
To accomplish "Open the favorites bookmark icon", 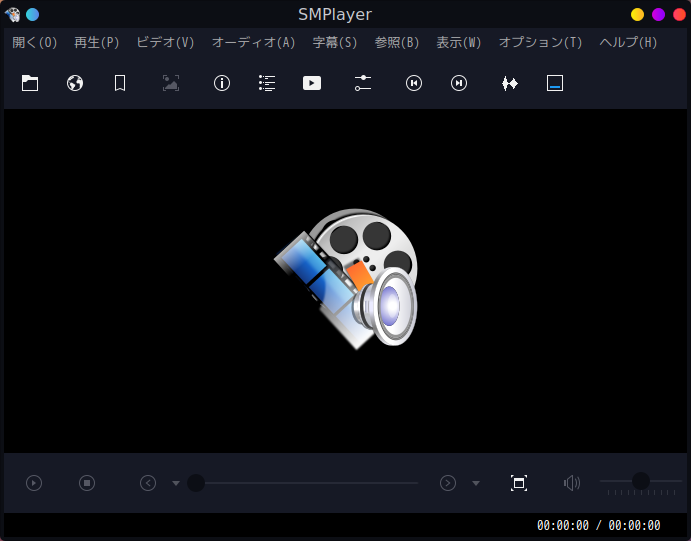I will pos(120,83).
